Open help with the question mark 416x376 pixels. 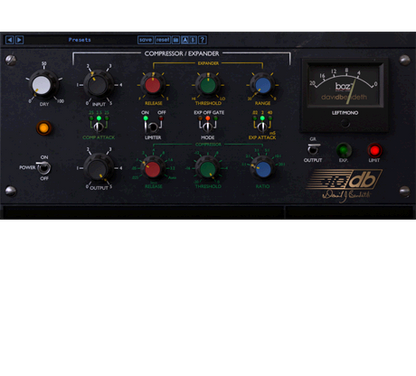click(x=202, y=40)
